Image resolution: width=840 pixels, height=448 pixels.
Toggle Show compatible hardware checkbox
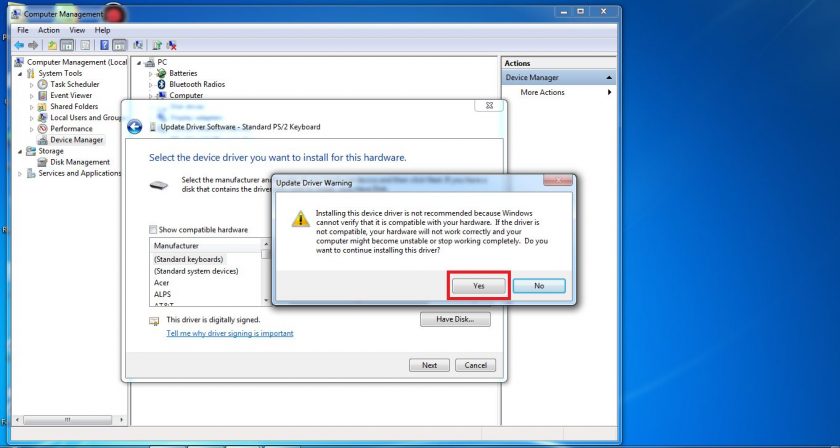(x=153, y=229)
